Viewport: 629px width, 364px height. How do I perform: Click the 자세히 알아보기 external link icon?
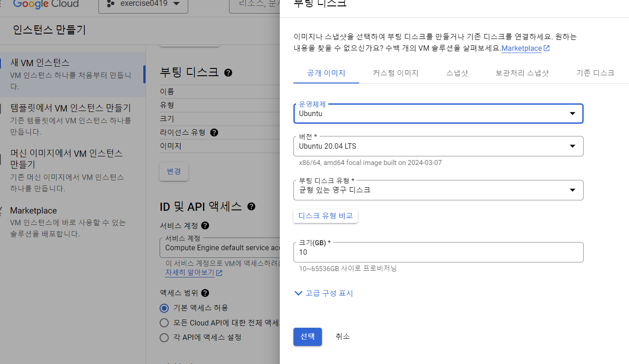(x=219, y=273)
